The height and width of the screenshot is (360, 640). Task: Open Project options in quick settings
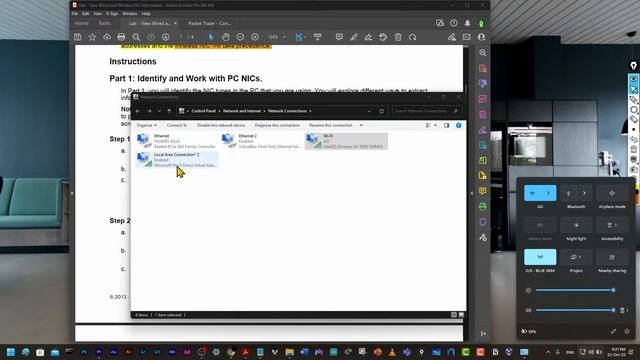(x=576, y=257)
